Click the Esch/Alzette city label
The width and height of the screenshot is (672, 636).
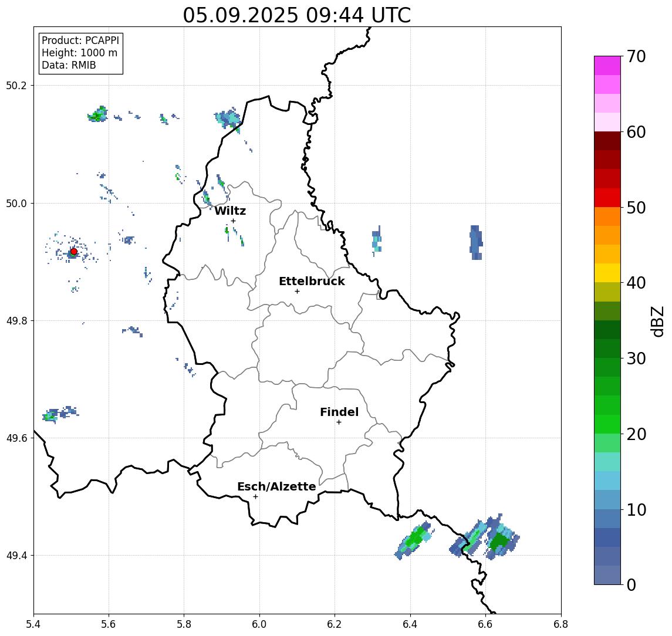coord(276,486)
